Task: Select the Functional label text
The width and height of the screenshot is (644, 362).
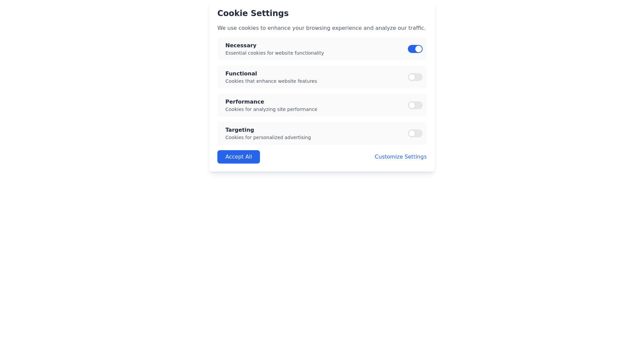Action: [x=241, y=74]
